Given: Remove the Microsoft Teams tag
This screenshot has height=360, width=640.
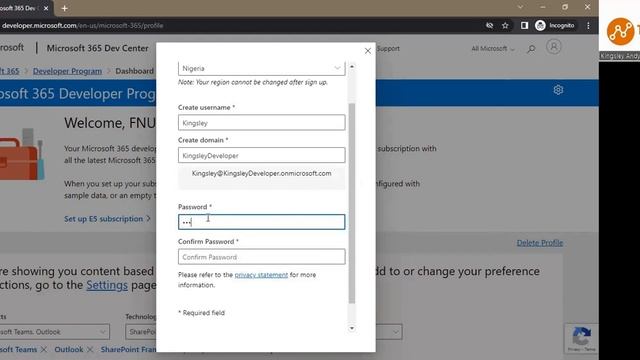Looking at the screenshot, I should [44, 349].
